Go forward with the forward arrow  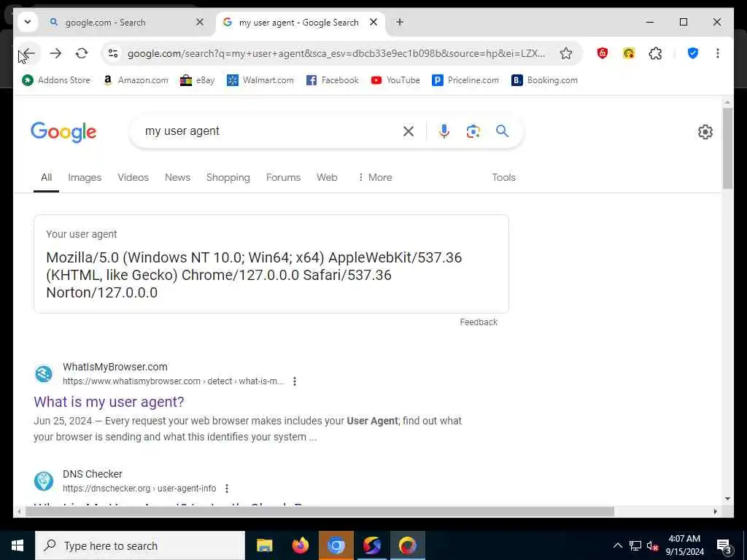coord(55,53)
